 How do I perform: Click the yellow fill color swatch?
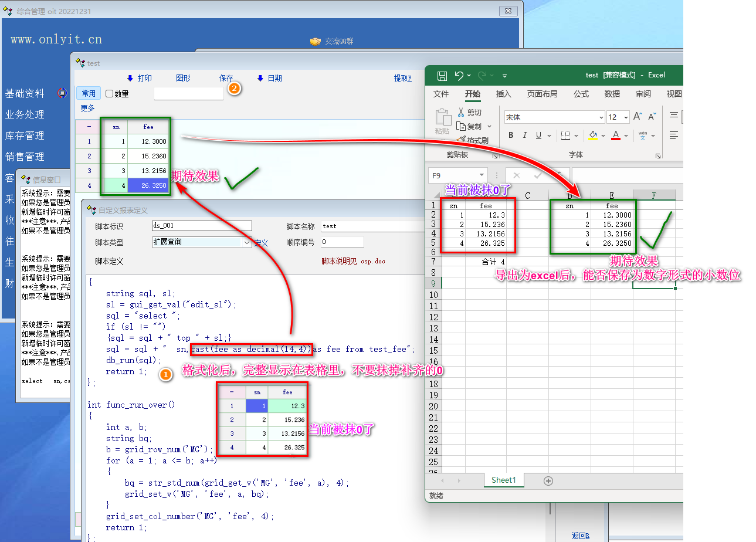(593, 135)
